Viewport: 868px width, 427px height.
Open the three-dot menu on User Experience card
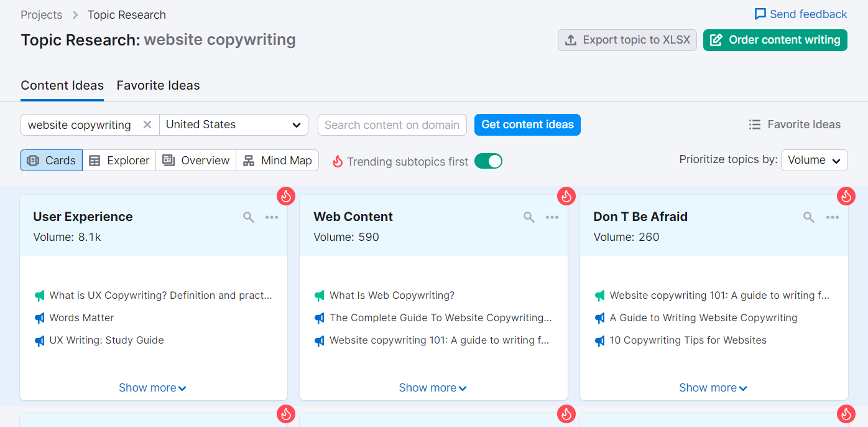(272, 217)
